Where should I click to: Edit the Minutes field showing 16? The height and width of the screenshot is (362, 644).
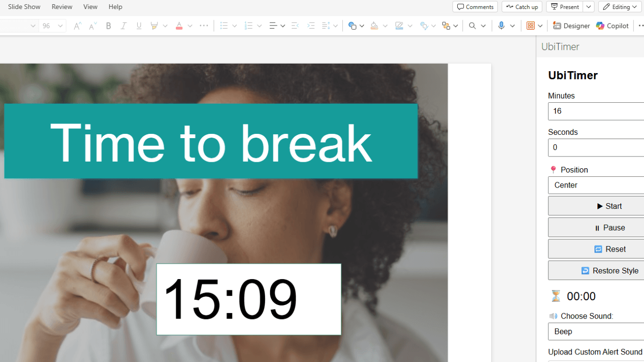pyautogui.click(x=595, y=111)
